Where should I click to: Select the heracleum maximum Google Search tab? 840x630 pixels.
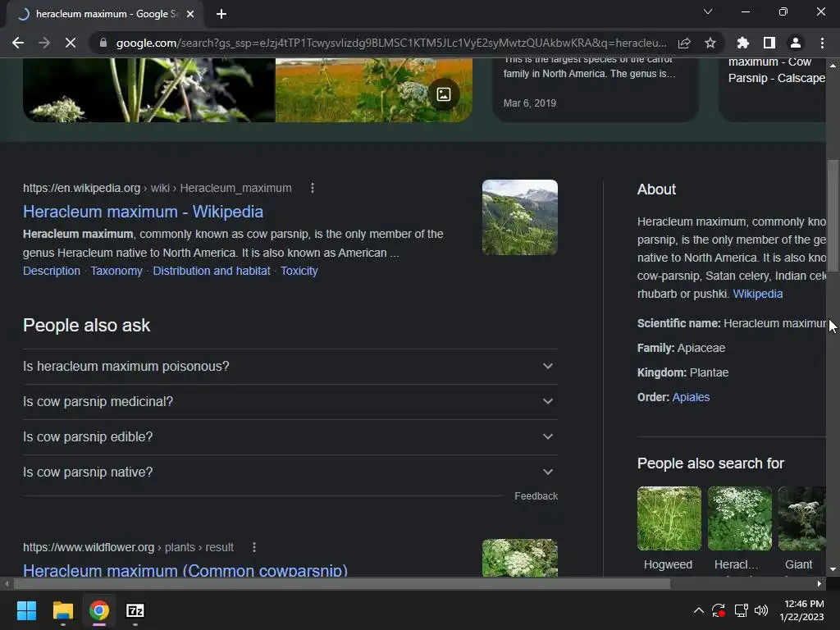click(104, 14)
